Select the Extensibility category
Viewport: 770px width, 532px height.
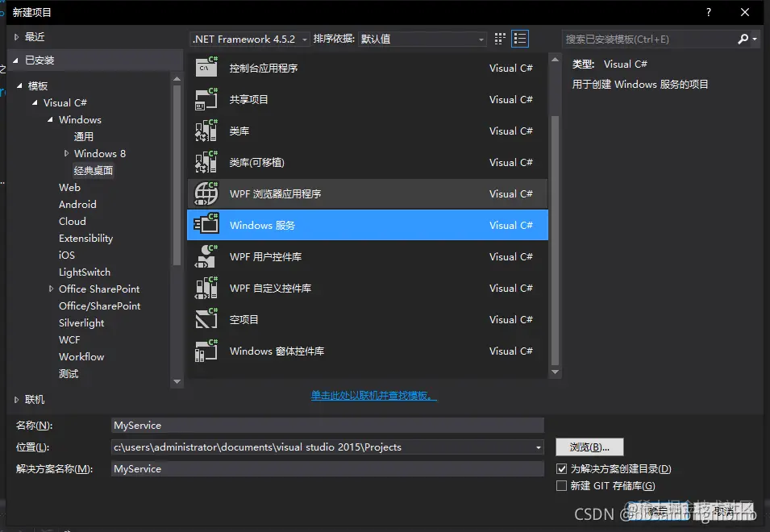pos(86,238)
